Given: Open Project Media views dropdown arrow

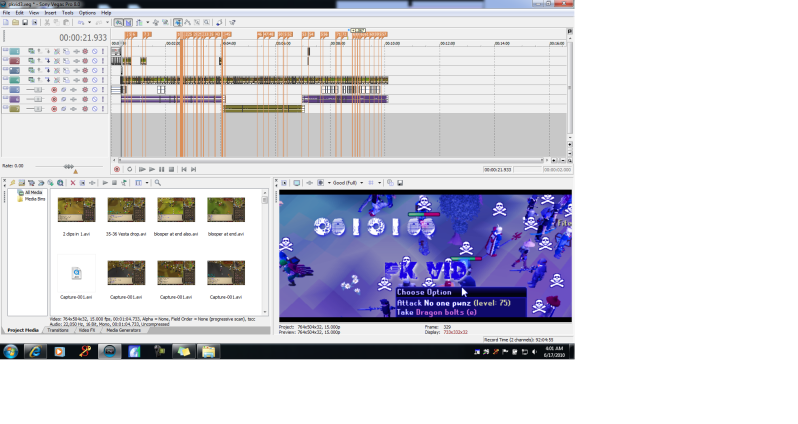Looking at the screenshot, I should [147, 183].
